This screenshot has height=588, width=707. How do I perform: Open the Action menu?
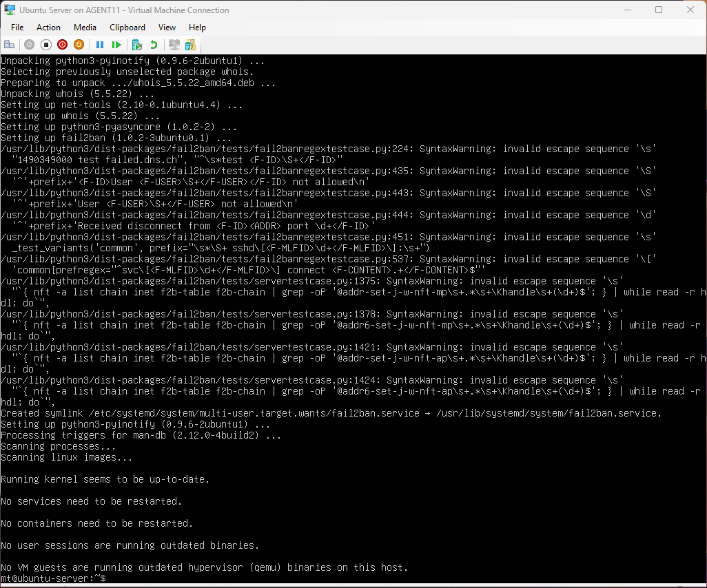48,28
